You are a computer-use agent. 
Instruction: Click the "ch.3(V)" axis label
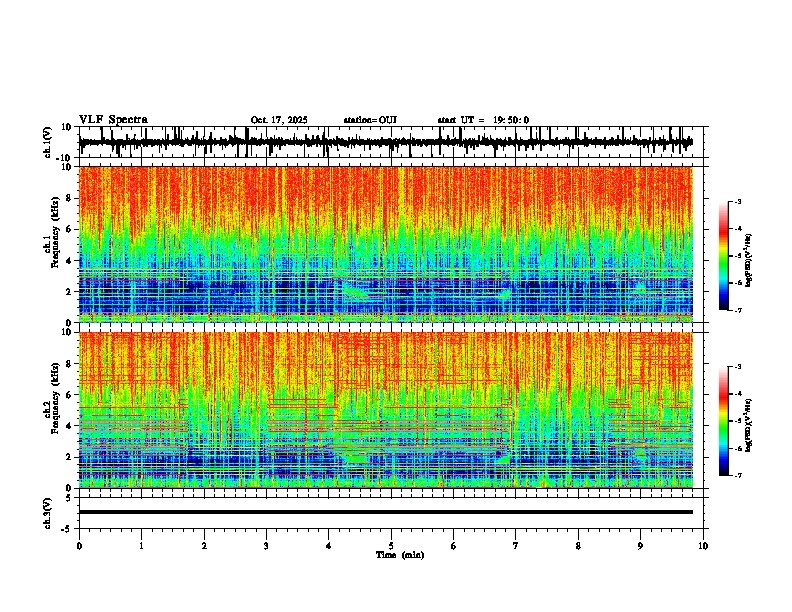(x=48, y=513)
